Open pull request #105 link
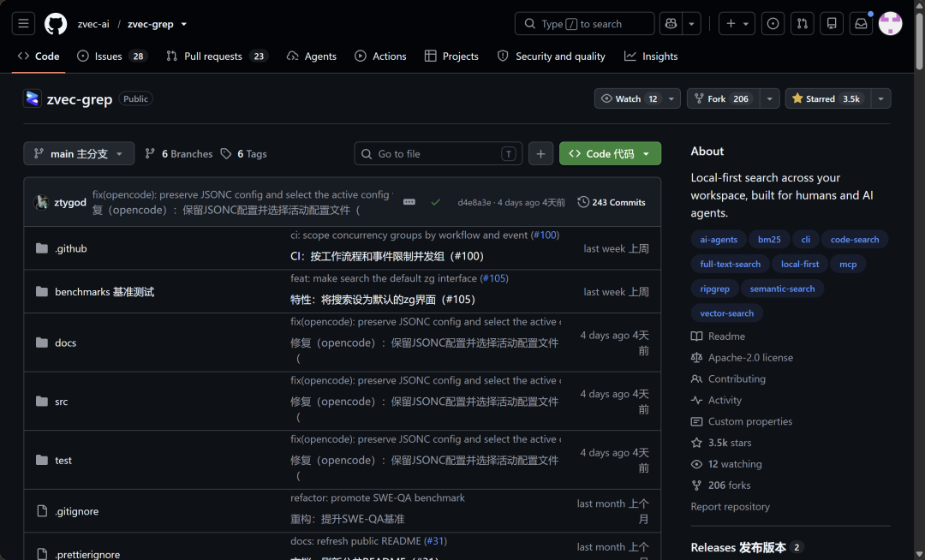925x560 pixels. click(494, 278)
